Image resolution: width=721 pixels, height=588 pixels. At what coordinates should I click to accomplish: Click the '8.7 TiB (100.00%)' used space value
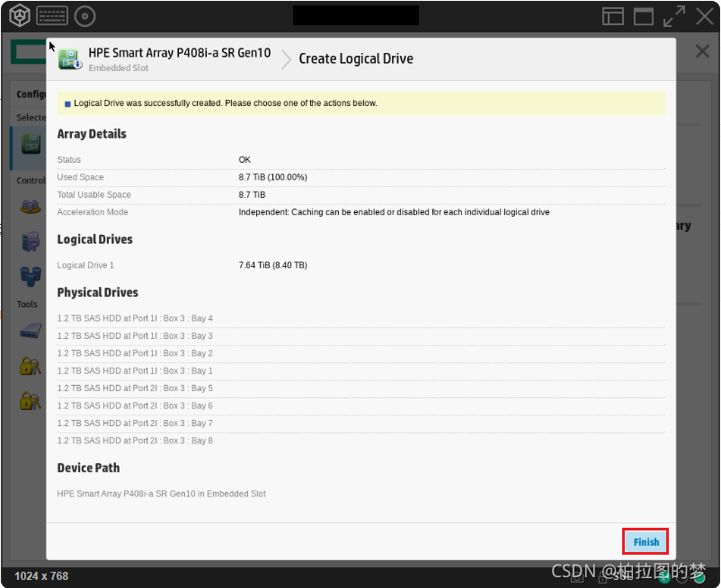[x=272, y=177]
